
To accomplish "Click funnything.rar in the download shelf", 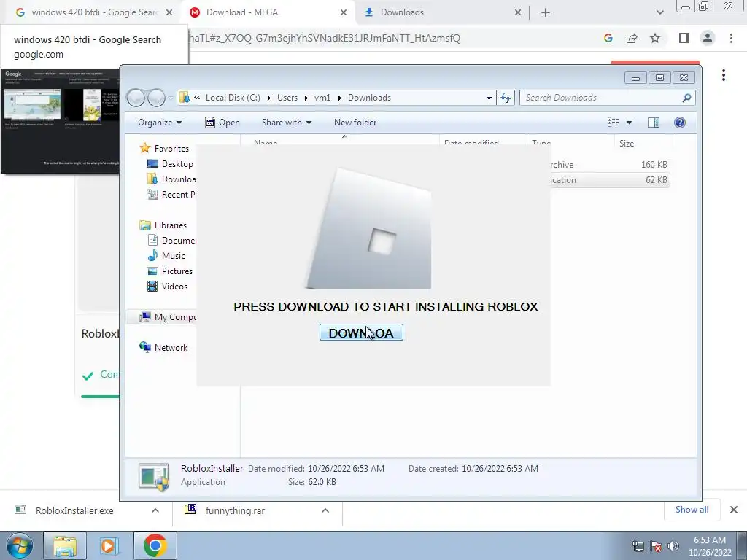I will point(234,510).
